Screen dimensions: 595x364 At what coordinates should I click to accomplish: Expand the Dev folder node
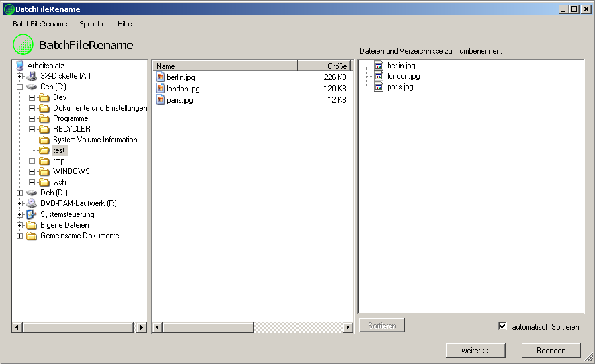pyautogui.click(x=32, y=97)
